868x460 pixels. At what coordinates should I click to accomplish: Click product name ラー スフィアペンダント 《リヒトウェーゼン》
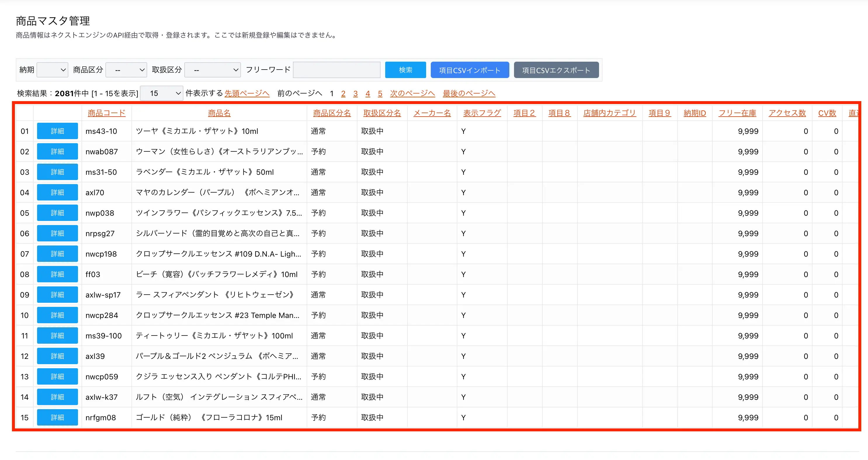215,295
